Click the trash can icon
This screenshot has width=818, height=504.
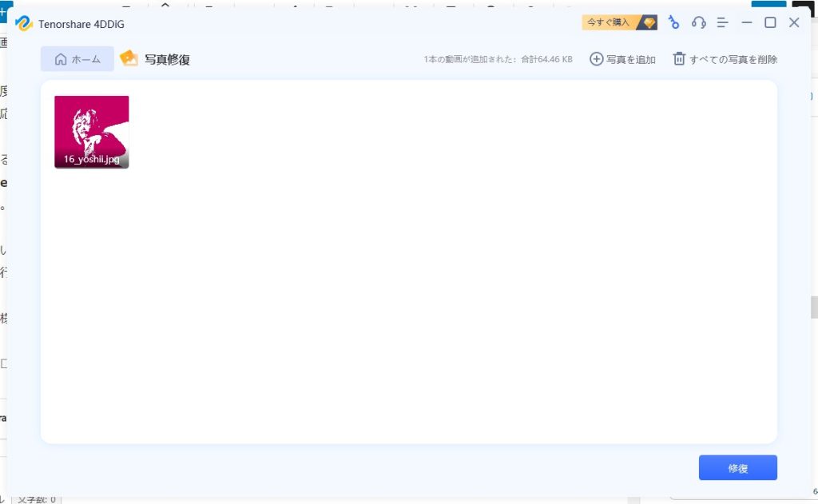point(679,59)
